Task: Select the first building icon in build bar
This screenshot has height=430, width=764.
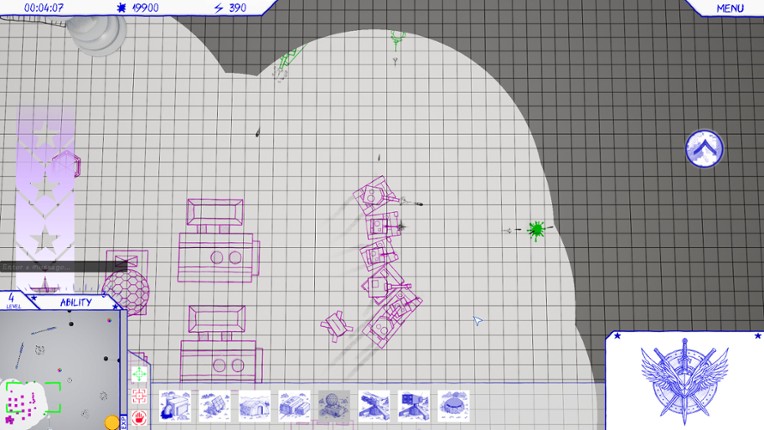Action: coord(174,406)
